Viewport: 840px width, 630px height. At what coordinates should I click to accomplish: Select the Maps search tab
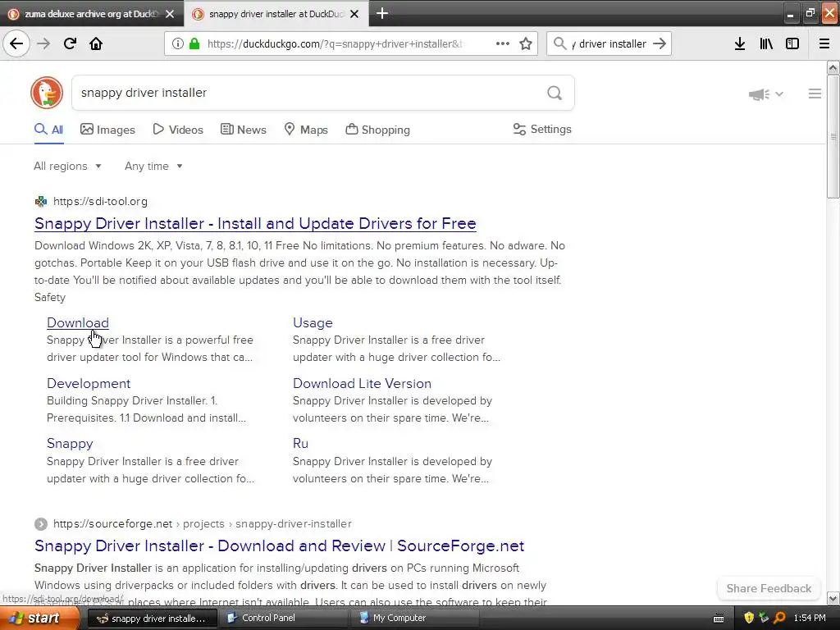pos(306,130)
